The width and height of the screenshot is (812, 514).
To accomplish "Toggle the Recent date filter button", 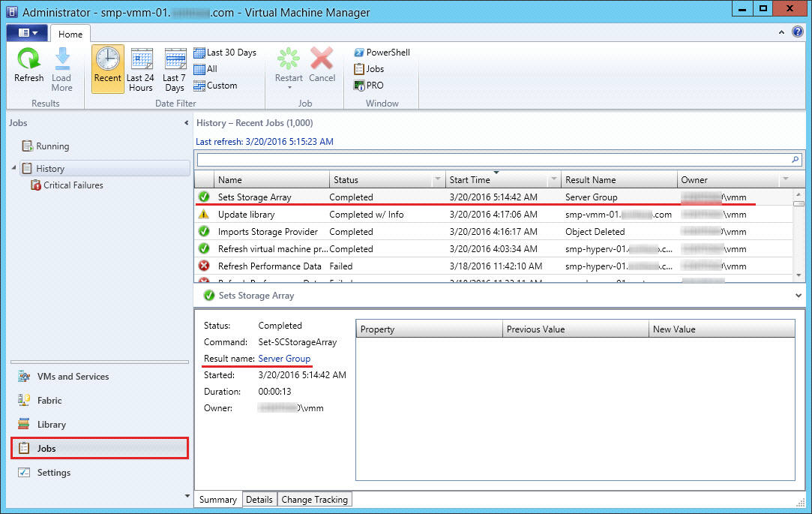I will (x=108, y=69).
